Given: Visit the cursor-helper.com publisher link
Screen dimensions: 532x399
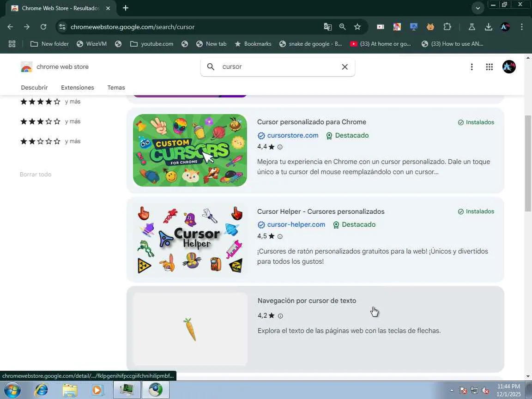Looking at the screenshot, I should (x=296, y=224).
